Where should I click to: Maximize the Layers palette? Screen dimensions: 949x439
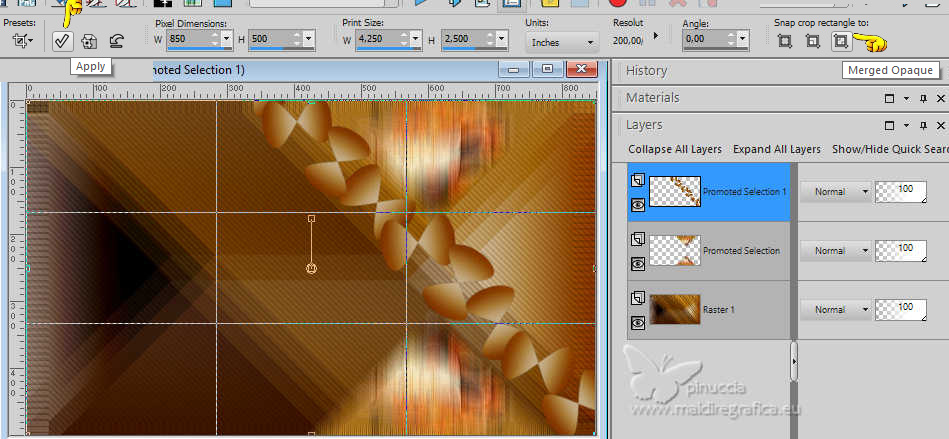889,125
